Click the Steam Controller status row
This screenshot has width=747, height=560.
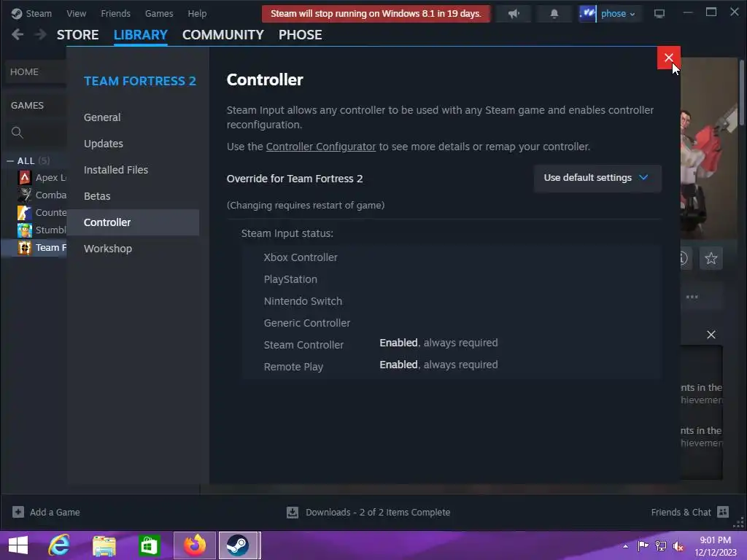(x=451, y=345)
